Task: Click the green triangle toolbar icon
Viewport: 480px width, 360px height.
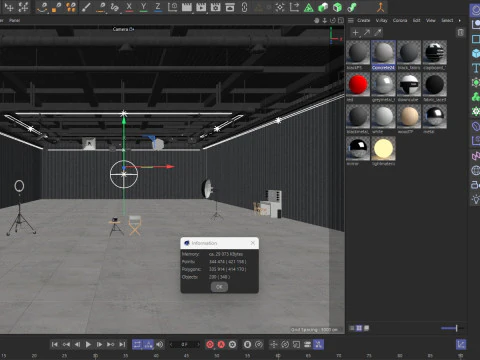Action: [x=309, y=7]
